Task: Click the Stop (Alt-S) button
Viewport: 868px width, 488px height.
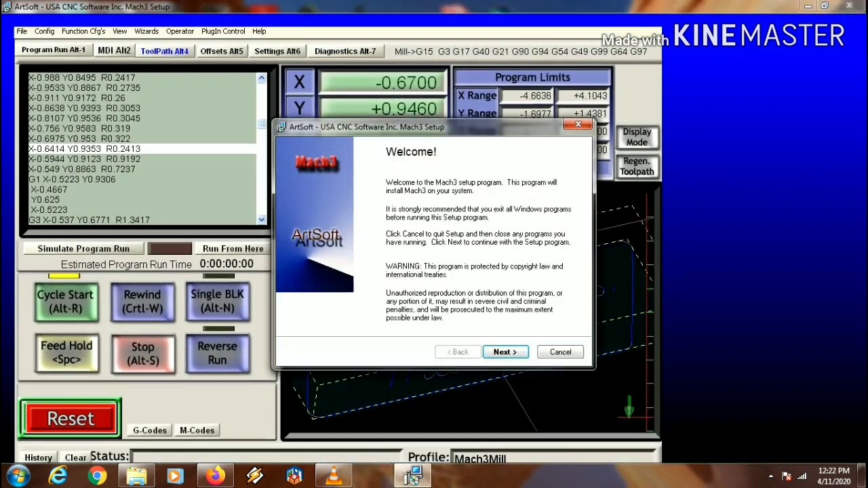Action: tap(142, 354)
